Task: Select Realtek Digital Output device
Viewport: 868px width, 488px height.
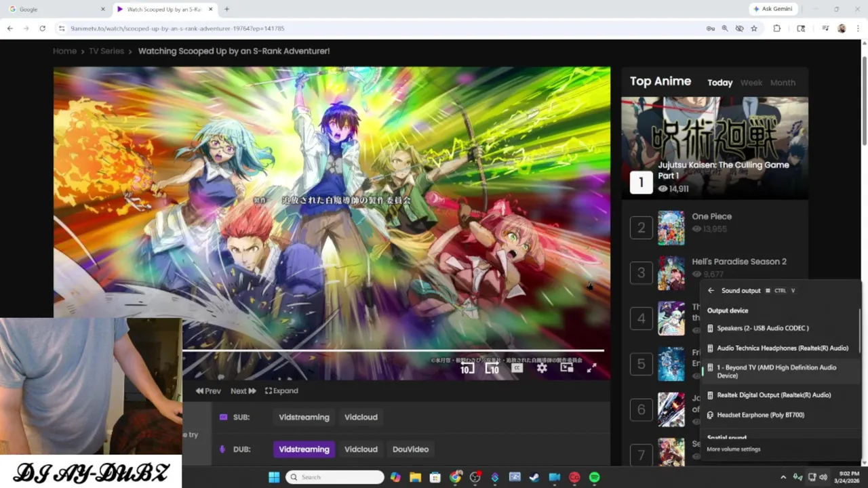Action: 780,395
